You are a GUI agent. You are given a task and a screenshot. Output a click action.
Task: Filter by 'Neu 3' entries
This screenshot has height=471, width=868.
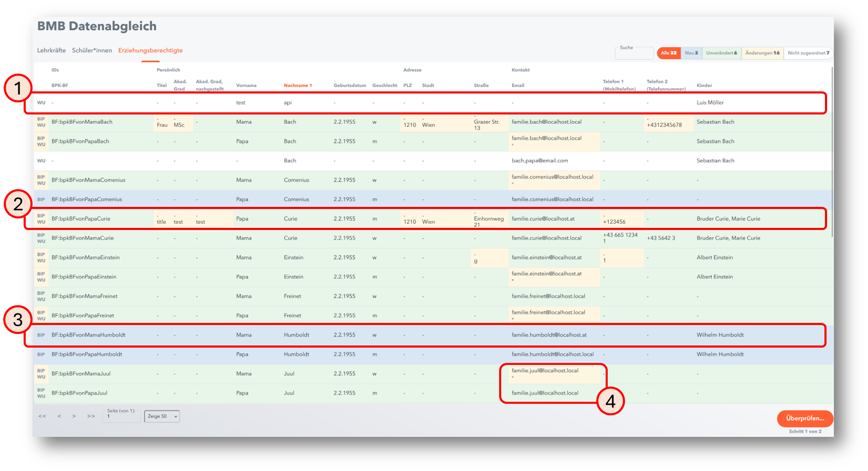(691, 53)
